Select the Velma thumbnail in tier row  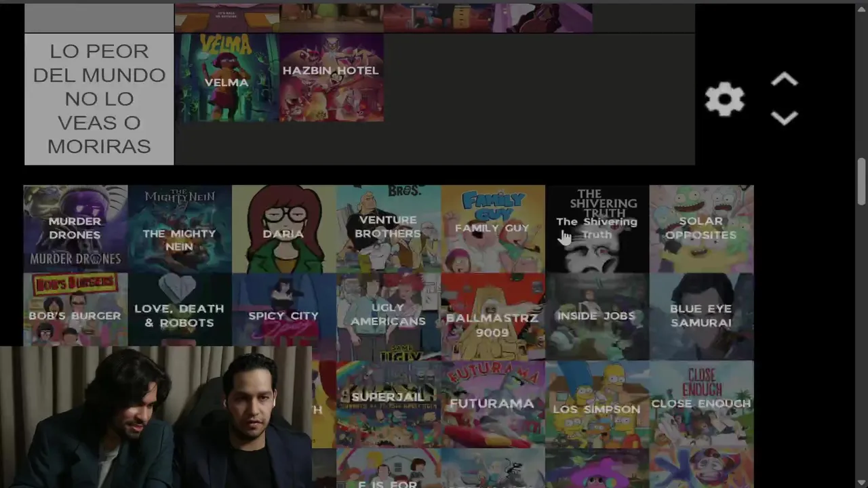click(x=226, y=78)
